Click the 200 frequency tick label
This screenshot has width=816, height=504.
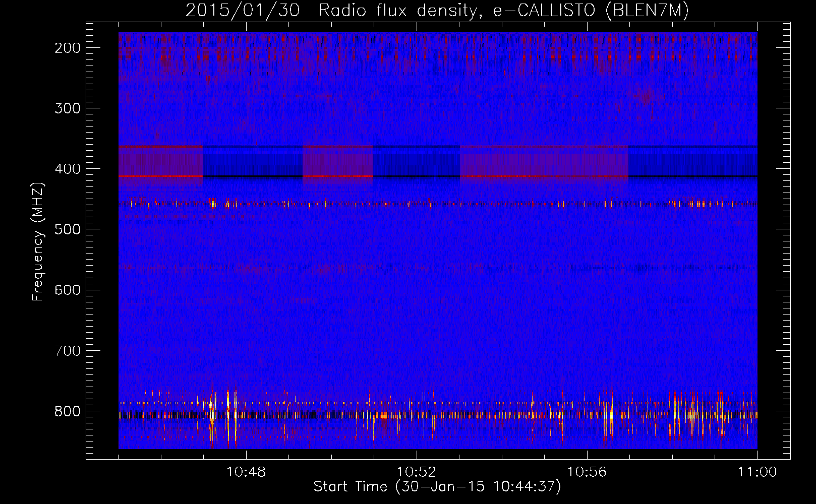pyautogui.click(x=68, y=48)
